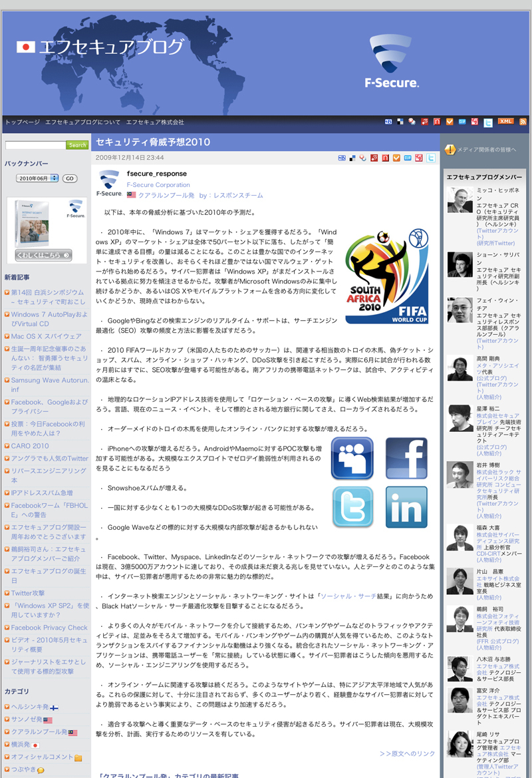This screenshot has width=532, height=778.
Task: Click the Internet Security product box image
Action: tap(32, 223)
